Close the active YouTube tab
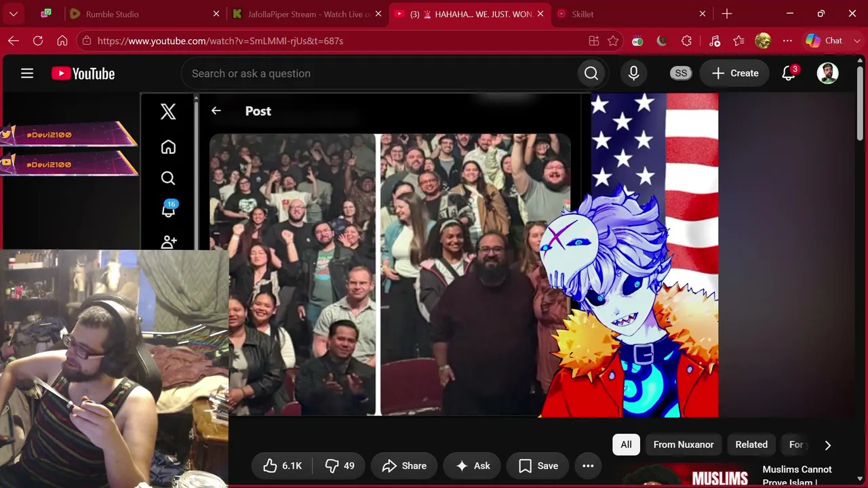 click(x=541, y=14)
